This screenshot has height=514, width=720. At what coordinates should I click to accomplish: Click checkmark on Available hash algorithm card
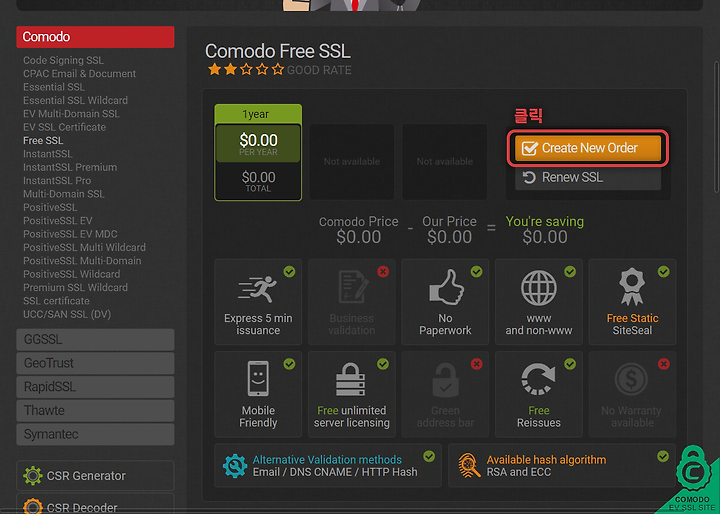click(663, 456)
